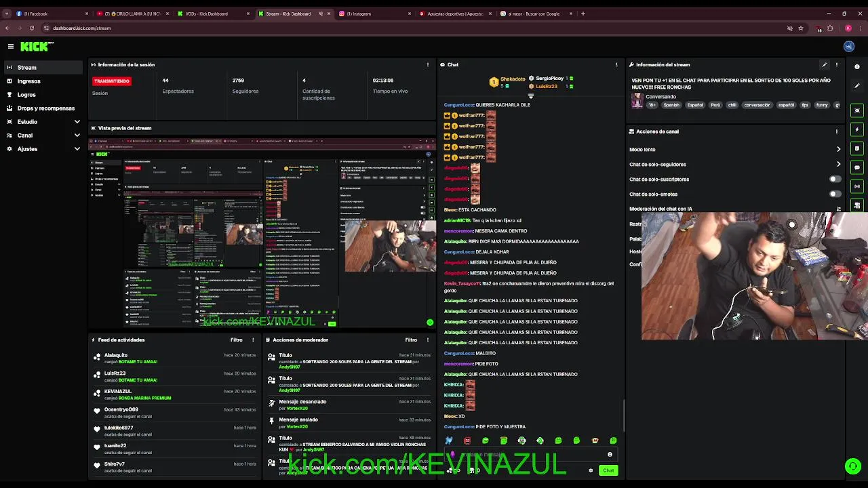Click the chat bubble icon in the right rail
The image size is (868, 488).
857,167
